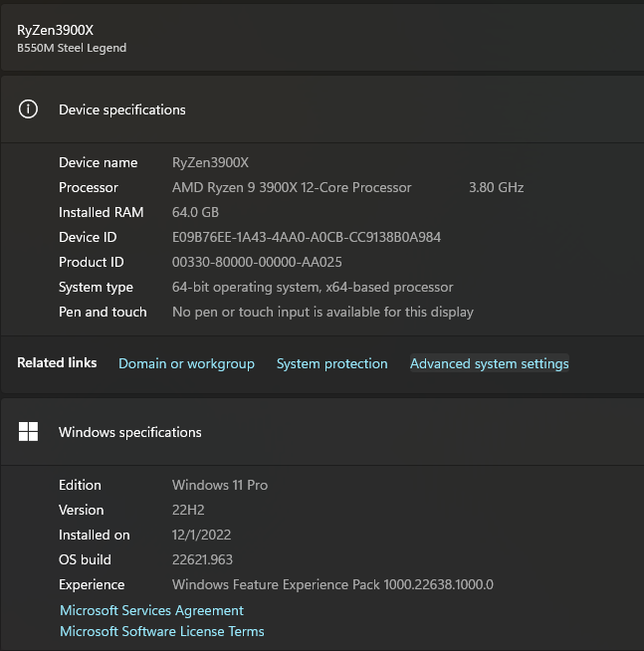
Task: Click the Windows logo icon
Action: pos(28,431)
